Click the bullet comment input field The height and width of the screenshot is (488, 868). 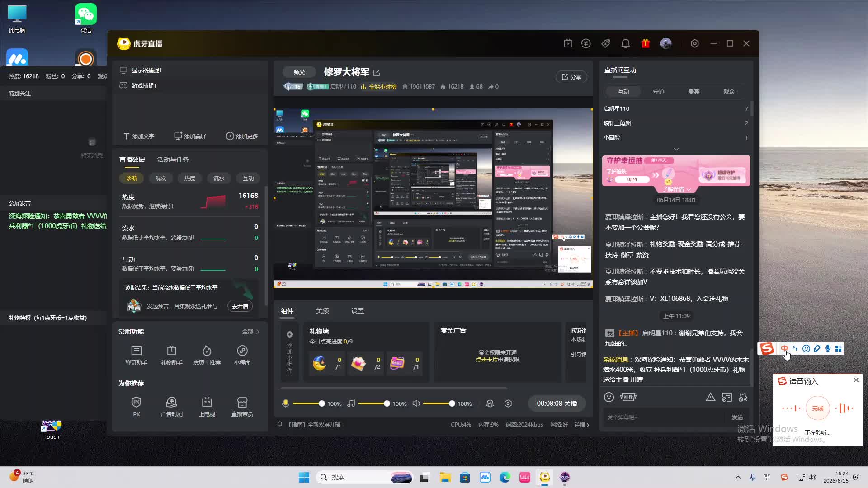tap(665, 417)
